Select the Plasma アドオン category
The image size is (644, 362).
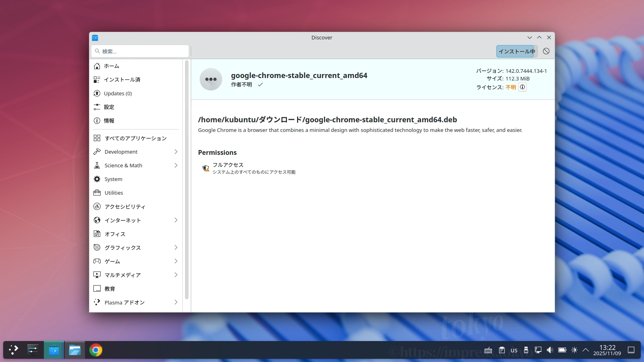pos(136,302)
